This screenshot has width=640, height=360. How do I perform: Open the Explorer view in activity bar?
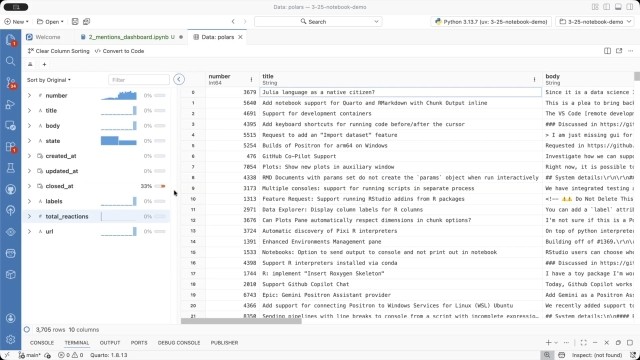(10, 40)
